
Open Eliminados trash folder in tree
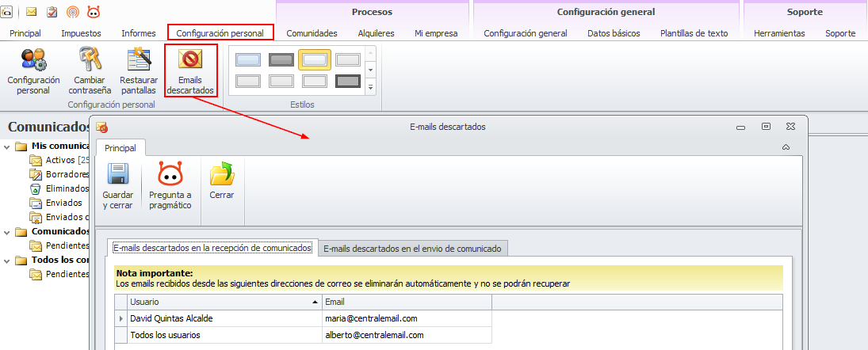(x=59, y=188)
